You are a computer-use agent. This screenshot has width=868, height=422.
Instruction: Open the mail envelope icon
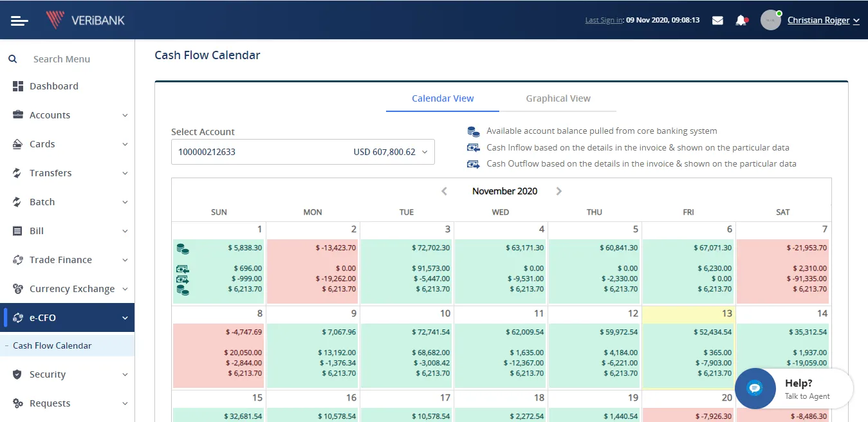click(717, 21)
